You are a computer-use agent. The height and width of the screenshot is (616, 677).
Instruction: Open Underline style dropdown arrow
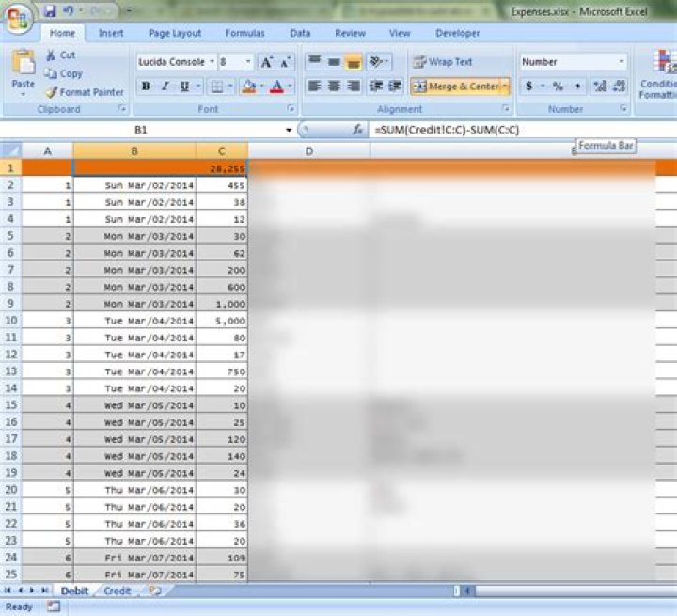pos(198,87)
